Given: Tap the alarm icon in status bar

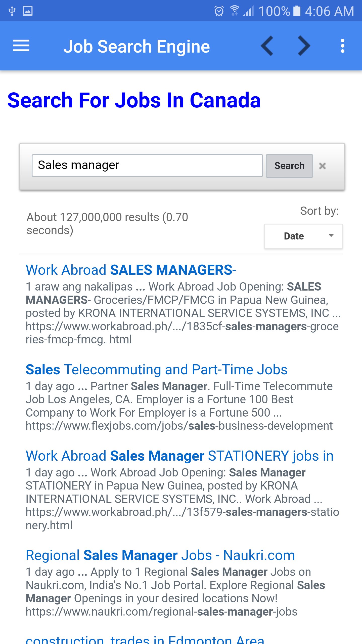Looking at the screenshot, I should point(219,11).
